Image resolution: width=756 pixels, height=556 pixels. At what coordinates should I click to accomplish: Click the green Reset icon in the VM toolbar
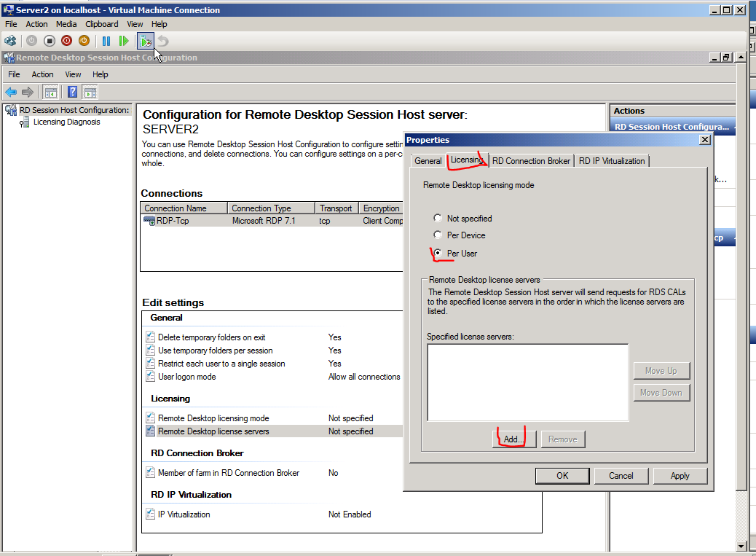tap(124, 41)
